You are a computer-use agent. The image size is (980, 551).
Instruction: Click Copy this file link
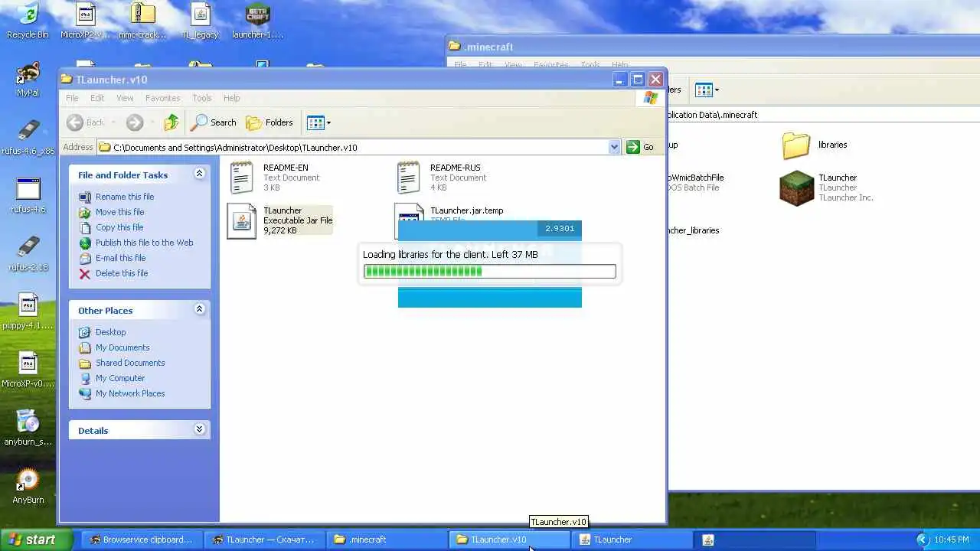click(119, 227)
